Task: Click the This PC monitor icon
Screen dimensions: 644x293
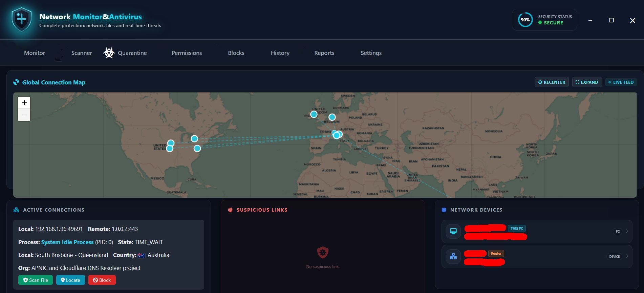Action: 453,231
